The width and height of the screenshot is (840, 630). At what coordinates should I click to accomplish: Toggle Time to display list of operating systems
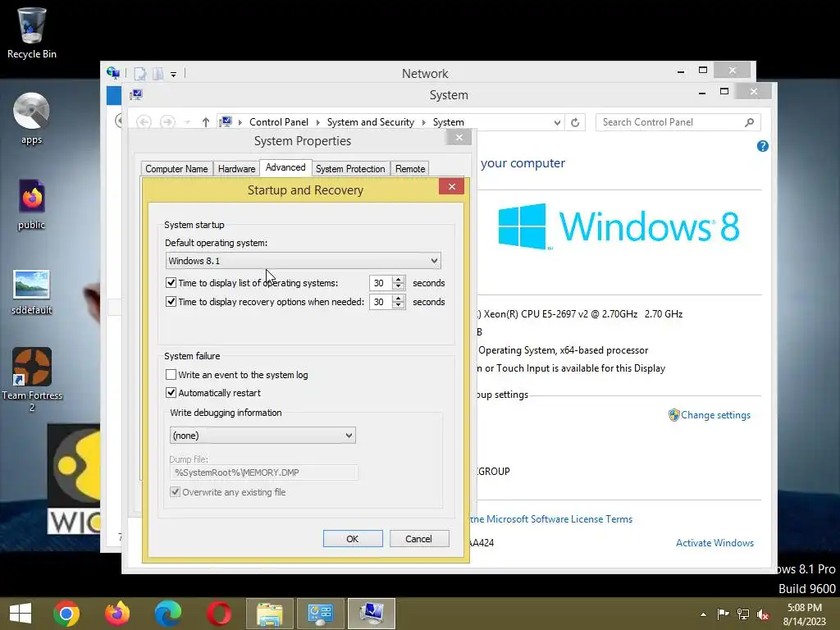(171, 282)
